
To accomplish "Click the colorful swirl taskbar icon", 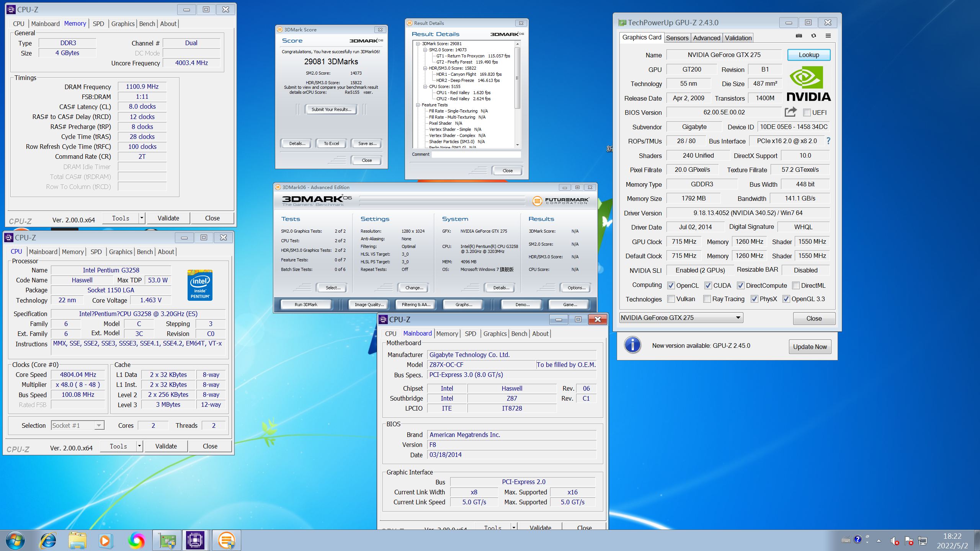I will pos(136,540).
